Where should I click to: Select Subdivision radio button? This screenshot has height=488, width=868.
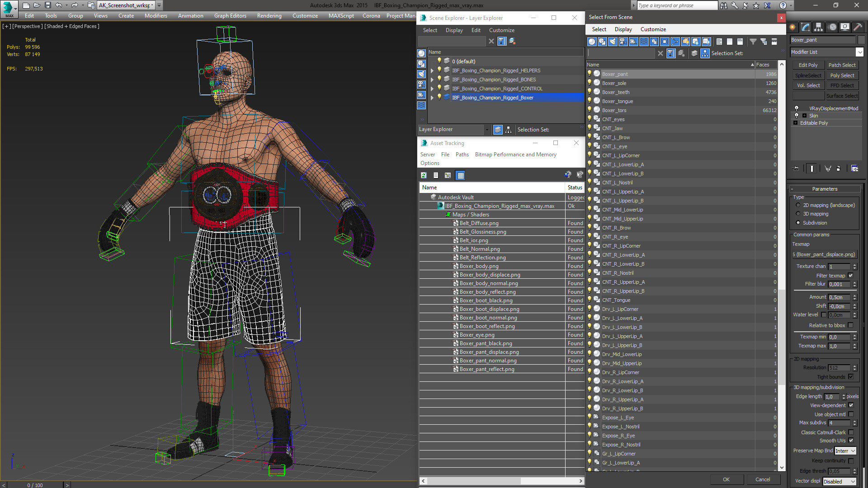(798, 223)
